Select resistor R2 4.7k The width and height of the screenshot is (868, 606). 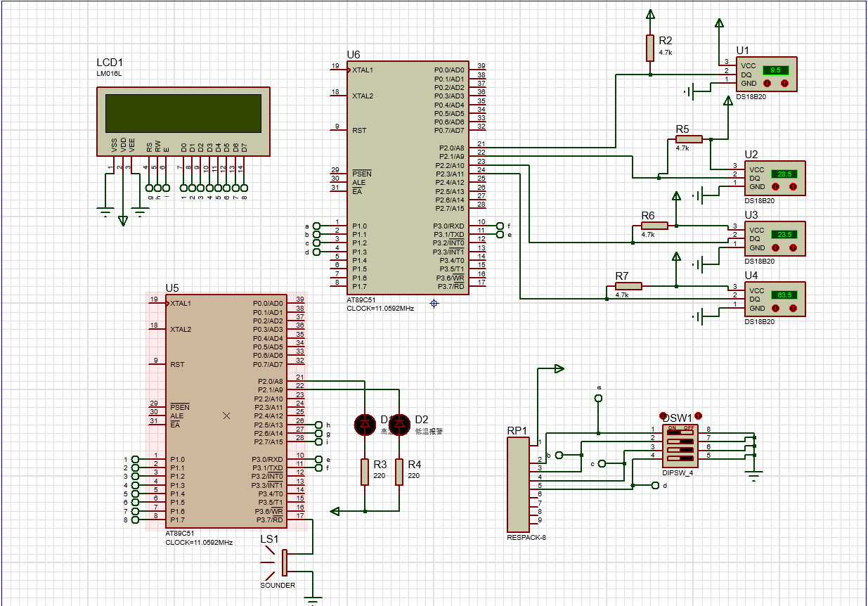650,48
